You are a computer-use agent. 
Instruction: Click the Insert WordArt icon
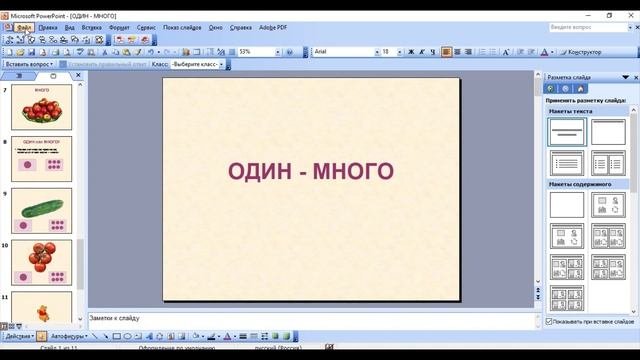tap(149, 336)
